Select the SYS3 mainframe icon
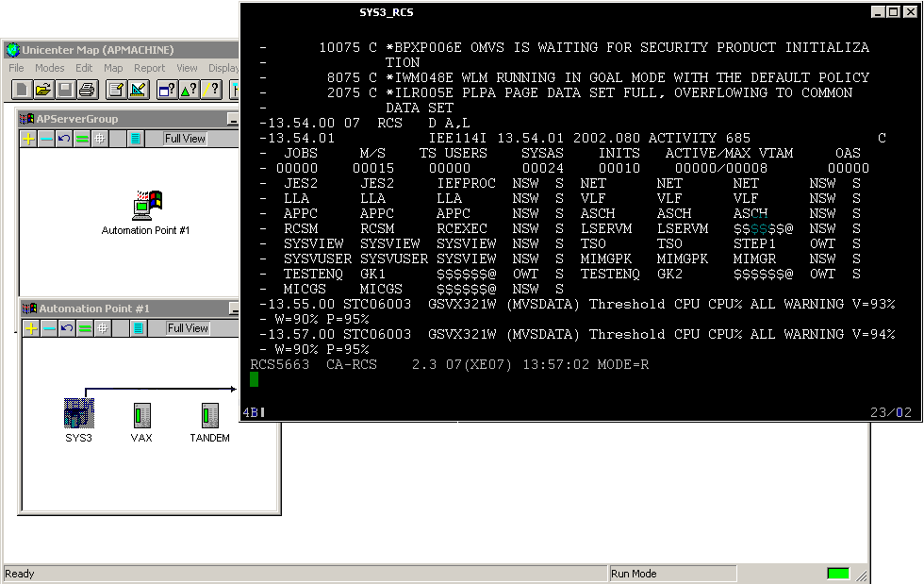The image size is (924, 584). [79, 413]
